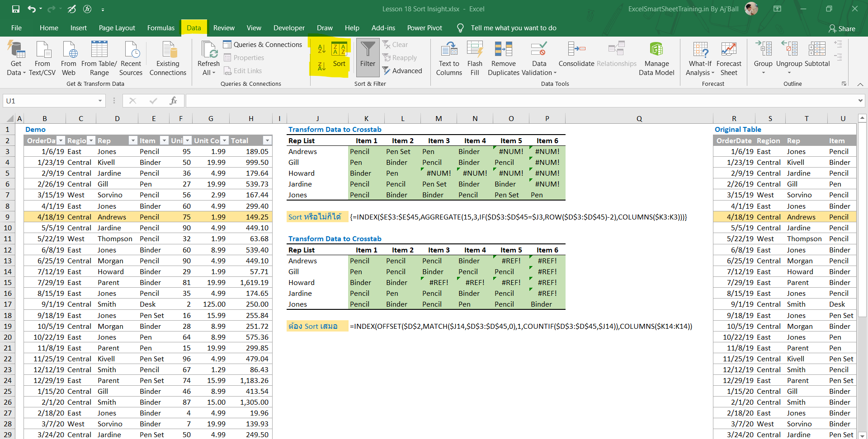This screenshot has height=439, width=868.
Task: Create a Forecast Sheet
Action: (729, 59)
